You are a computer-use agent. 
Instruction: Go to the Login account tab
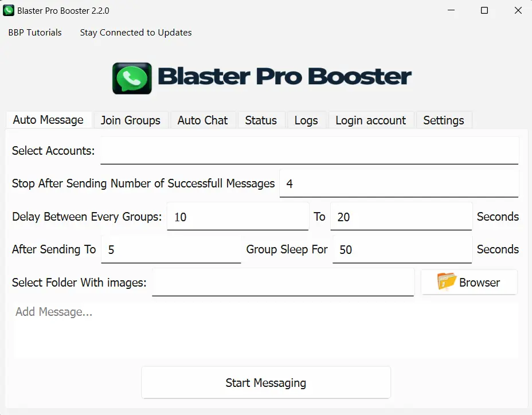point(370,120)
